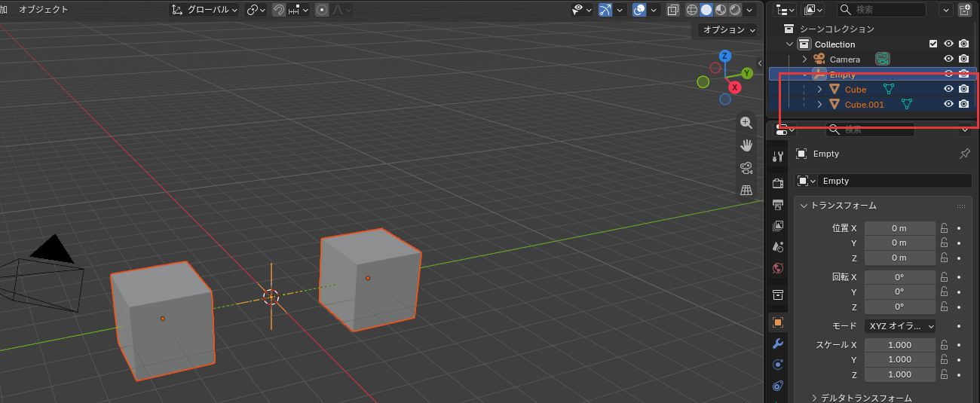
Task: Open the snap settings dropdown
Action: 299,10
